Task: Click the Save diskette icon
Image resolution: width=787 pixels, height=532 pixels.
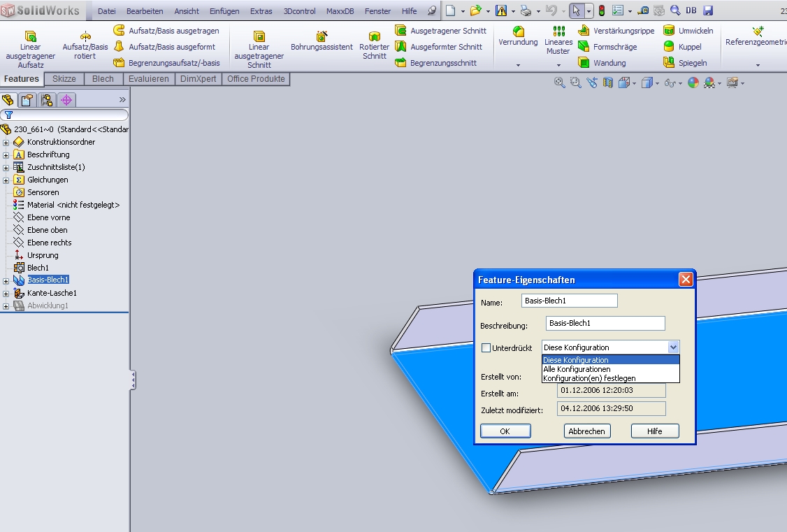Action: click(x=708, y=10)
